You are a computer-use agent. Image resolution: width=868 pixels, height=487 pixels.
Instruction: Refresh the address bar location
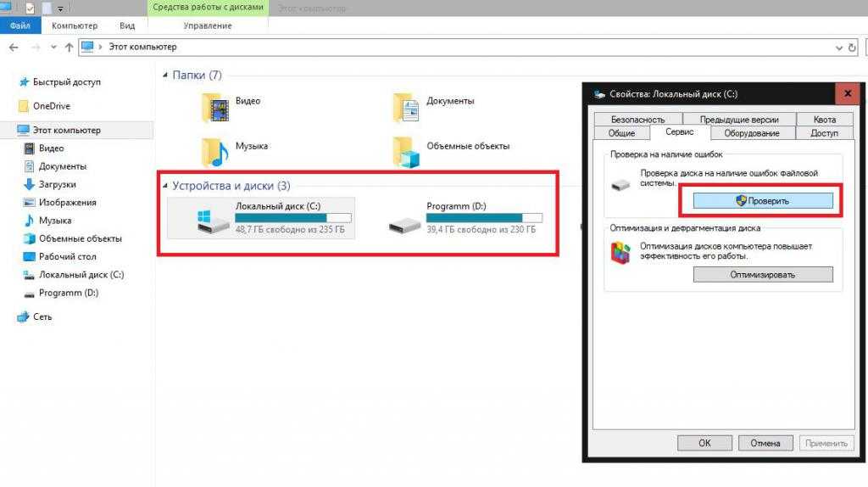[x=852, y=48]
